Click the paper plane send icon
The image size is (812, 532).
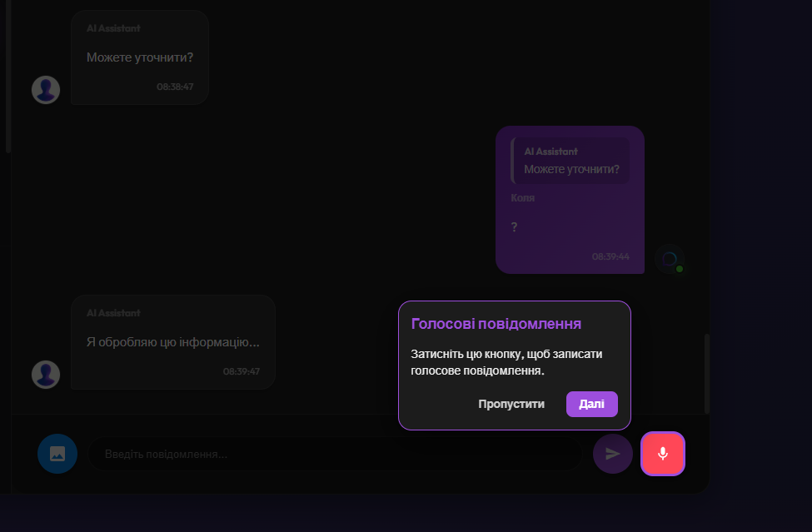coord(613,454)
